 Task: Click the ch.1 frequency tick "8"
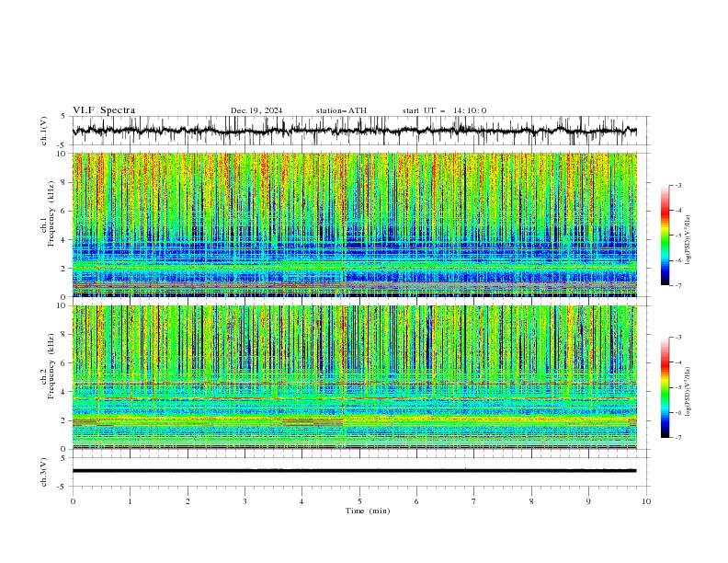click(x=64, y=182)
